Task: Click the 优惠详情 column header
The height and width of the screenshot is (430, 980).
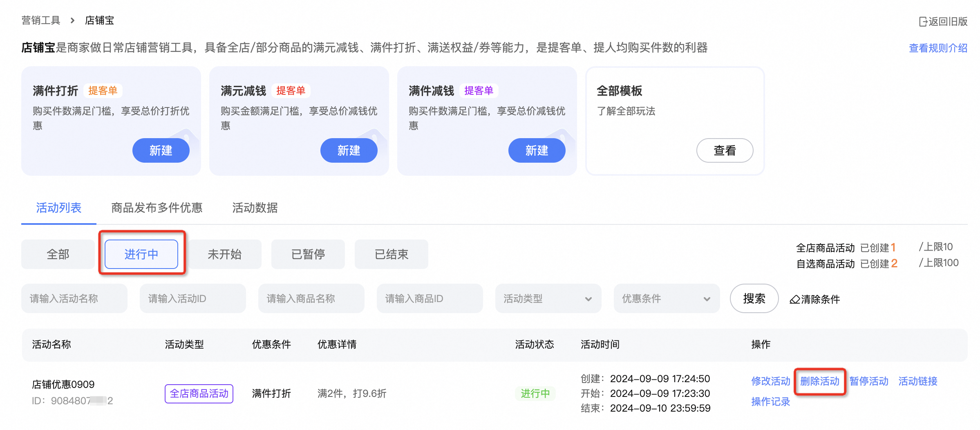Action: coord(337,345)
